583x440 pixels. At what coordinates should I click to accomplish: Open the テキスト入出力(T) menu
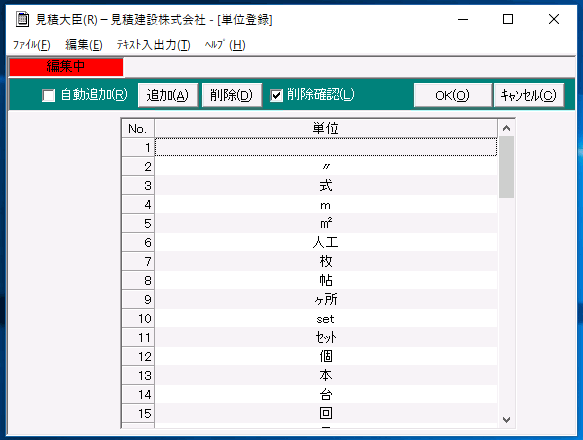(153, 45)
